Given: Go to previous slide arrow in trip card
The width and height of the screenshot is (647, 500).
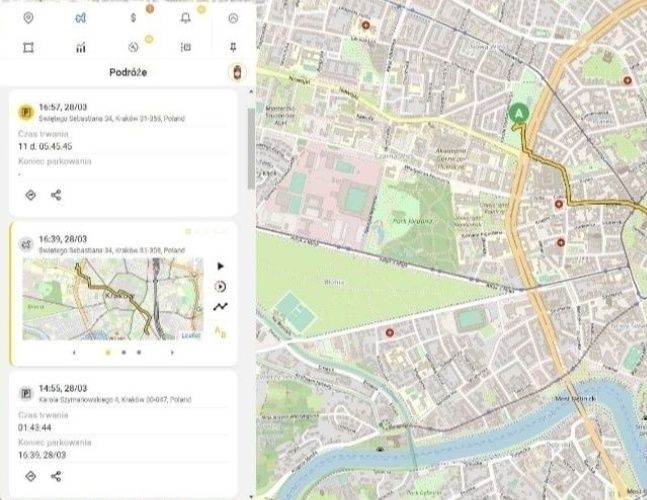Looking at the screenshot, I should (x=74, y=352).
